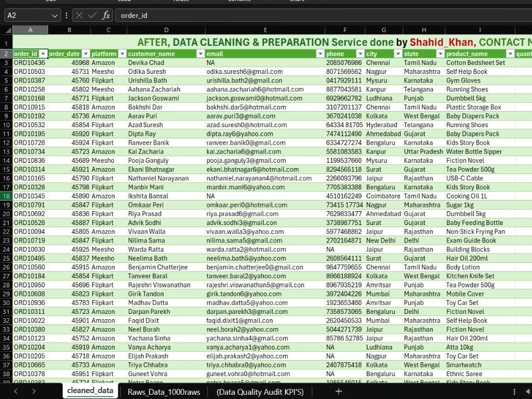Open the phone filter dropdown
Viewport: 532px width, 399px height.
(360, 54)
